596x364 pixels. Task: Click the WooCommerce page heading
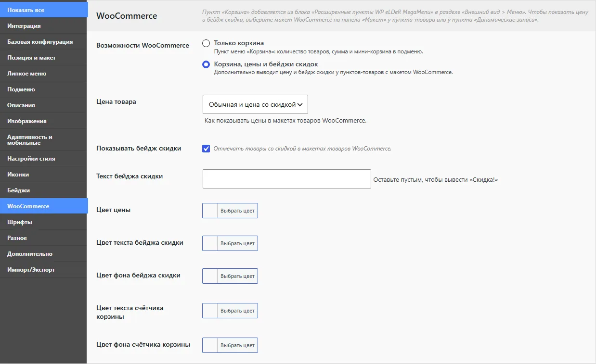[127, 16]
